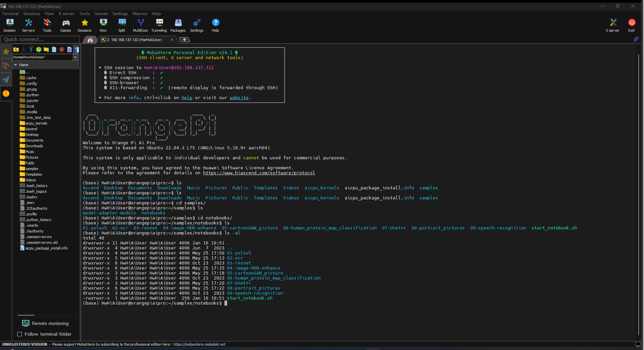Select the parent directory '..' entry
The image size is (644, 350).
pyautogui.click(x=24, y=72)
